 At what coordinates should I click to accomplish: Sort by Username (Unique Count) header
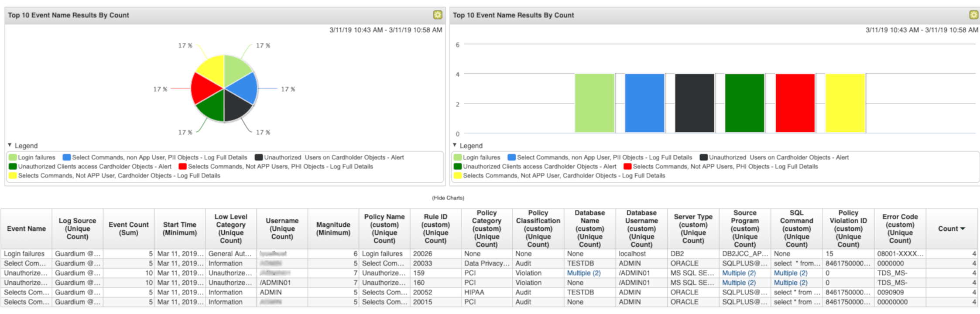point(282,229)
